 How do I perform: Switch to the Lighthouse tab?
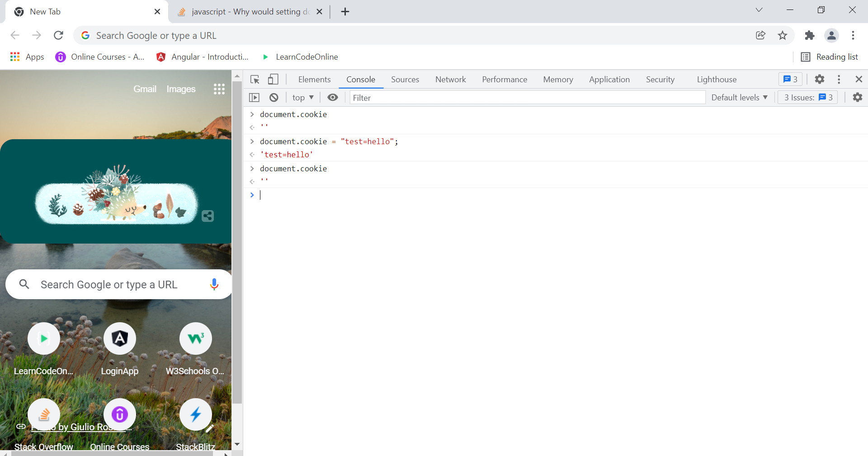[x=717, y=80]
